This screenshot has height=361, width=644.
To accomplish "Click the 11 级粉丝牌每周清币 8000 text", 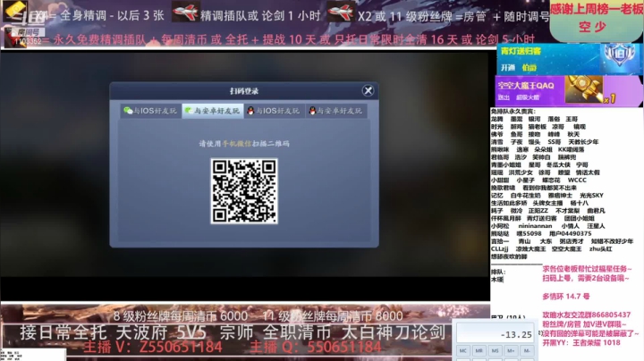I will click(332, 316).
